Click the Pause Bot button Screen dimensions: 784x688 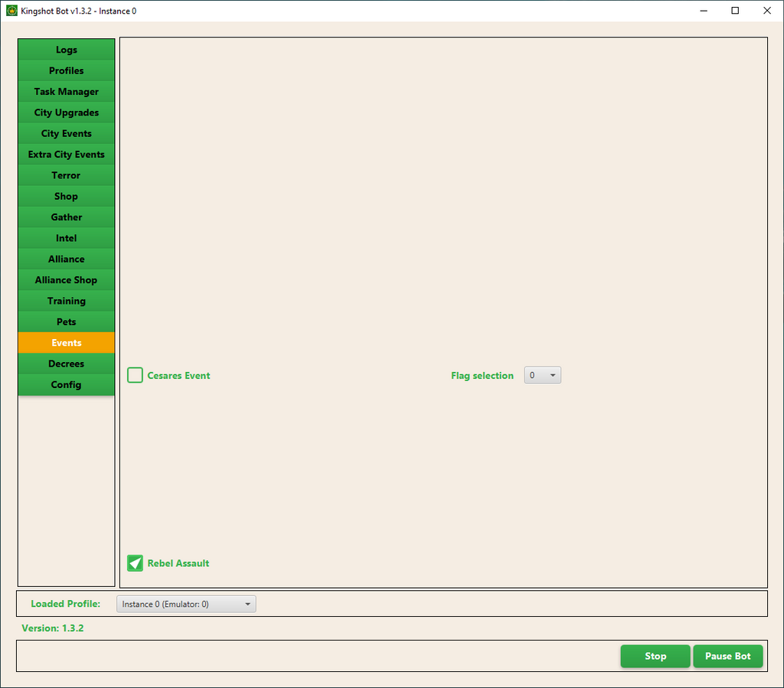(727, 656)
